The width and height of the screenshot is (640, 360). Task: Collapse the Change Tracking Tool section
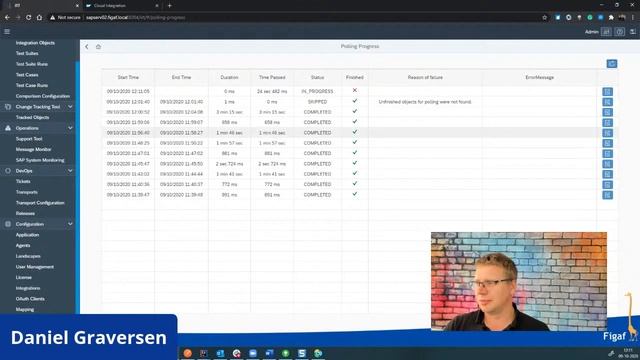(70, 107)
